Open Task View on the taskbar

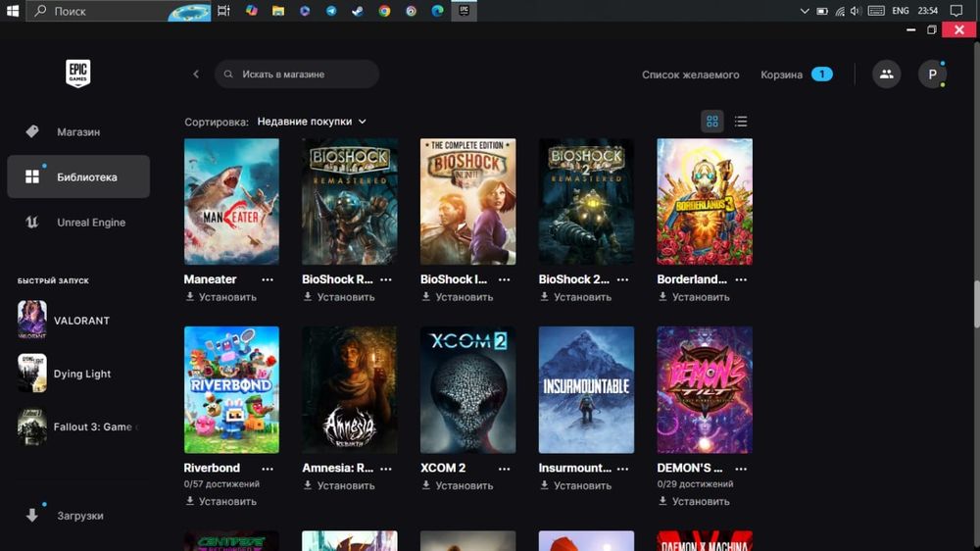(x=223, y=11)
